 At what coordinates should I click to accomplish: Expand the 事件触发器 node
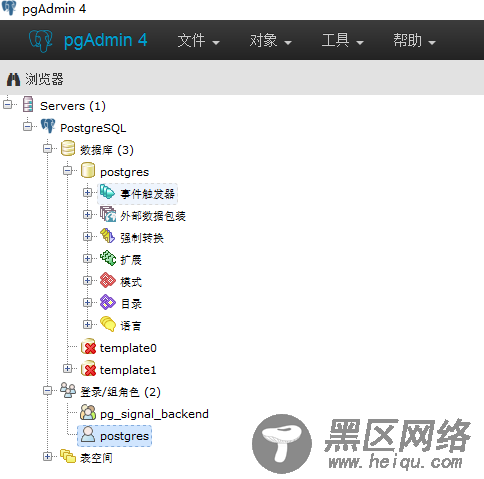pos(87,192)
